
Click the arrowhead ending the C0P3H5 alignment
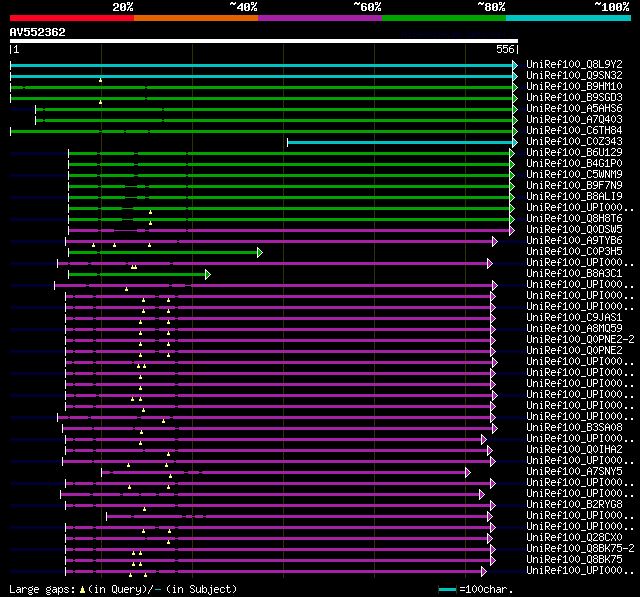tap(260, 253)
